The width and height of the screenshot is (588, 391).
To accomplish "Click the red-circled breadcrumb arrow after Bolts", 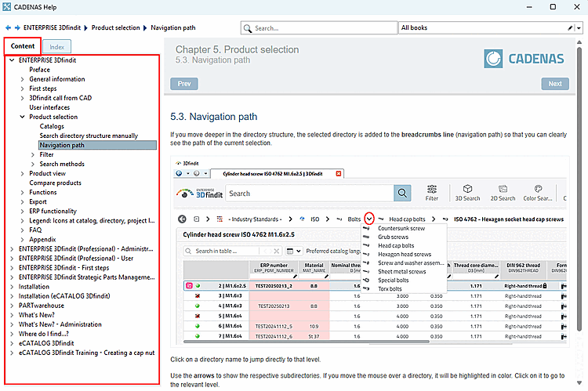I will pyautogui.click(x=369, y=219).
